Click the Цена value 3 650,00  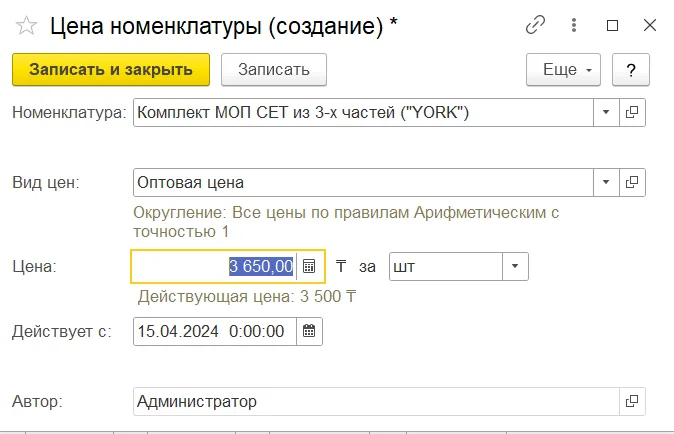pyautogui.click(x=261, y=266)
